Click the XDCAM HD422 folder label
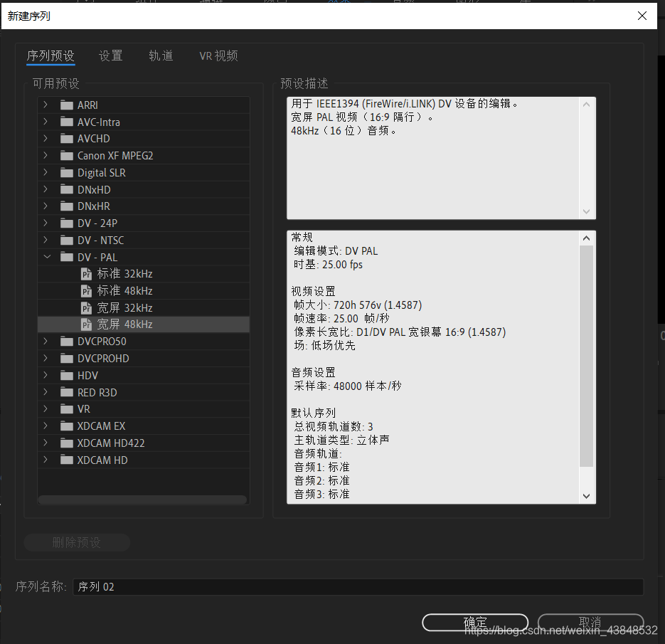Viewport: 665px width, 644px height. [x=111, y=443]
